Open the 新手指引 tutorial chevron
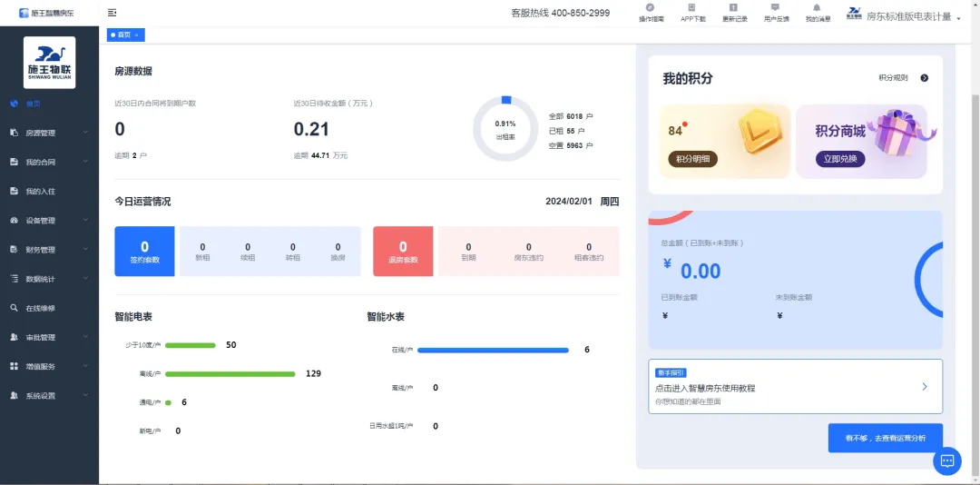The width and height of the screenshot is (980, 485). (x=925, y=387)
